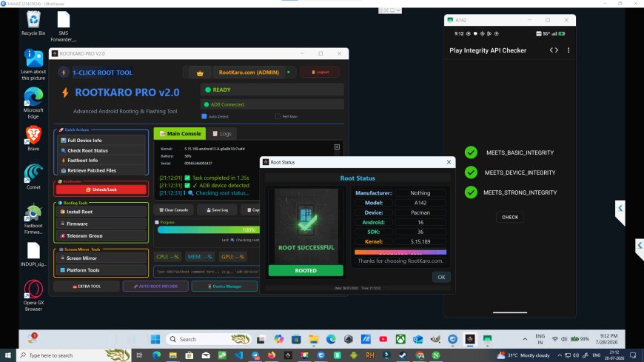Open the Comet browser desktop shortcut
This screenshot has height=362, width=644.
click(33, 177)
